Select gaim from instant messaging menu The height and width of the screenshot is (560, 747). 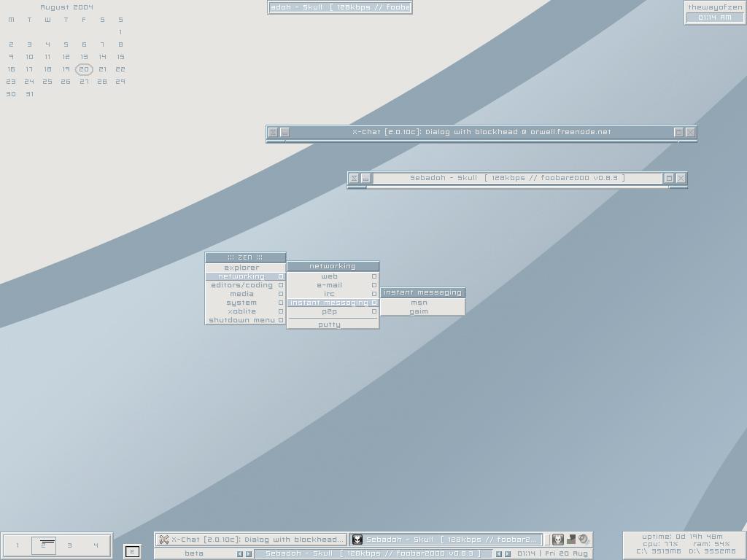(x=419, y=311)
